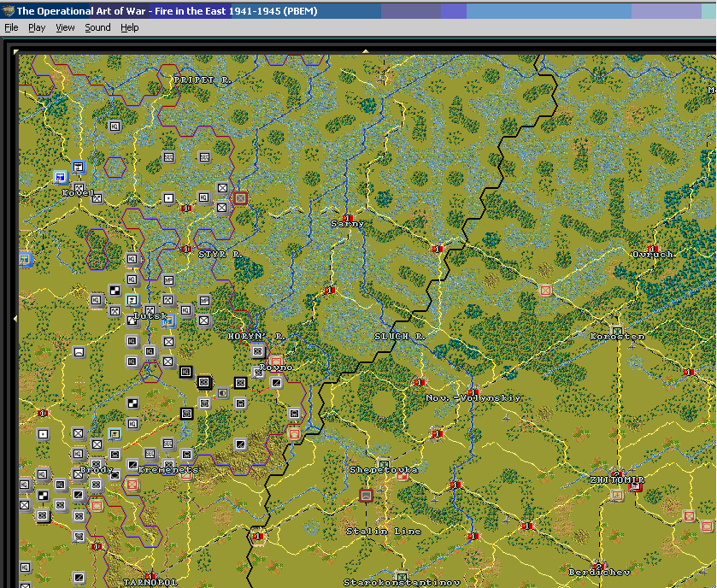Select the dark red unit above Stalin Line
Image resolution: width=717 pixels, height=588 pixels.
pos(366,495)
